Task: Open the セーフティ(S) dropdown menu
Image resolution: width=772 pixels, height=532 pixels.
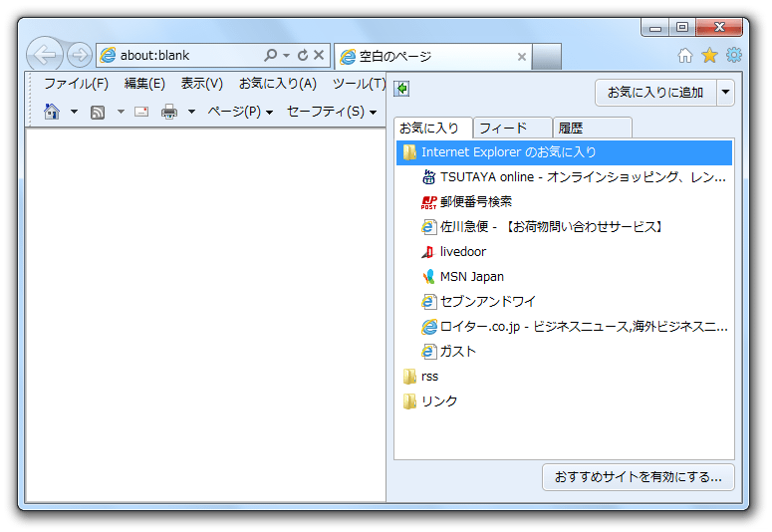Action: click(x=332, y=112)
